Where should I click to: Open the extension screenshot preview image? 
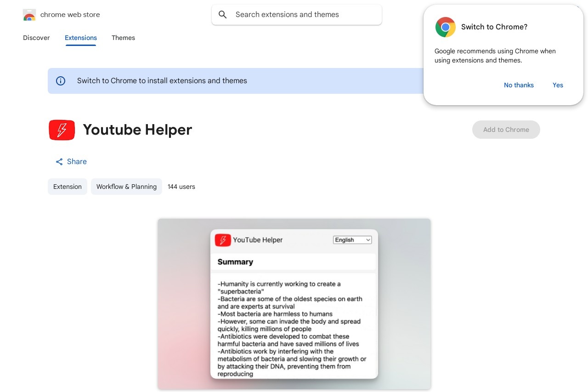point(294,304)
